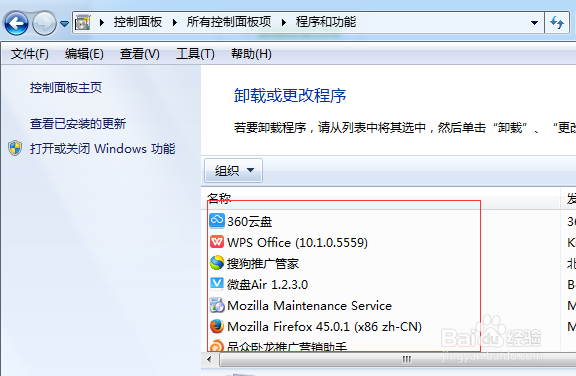Navigate to 所有控制面板项 breadcrumb
This screenshot has height=376, width=576.
tap(229, 22)
